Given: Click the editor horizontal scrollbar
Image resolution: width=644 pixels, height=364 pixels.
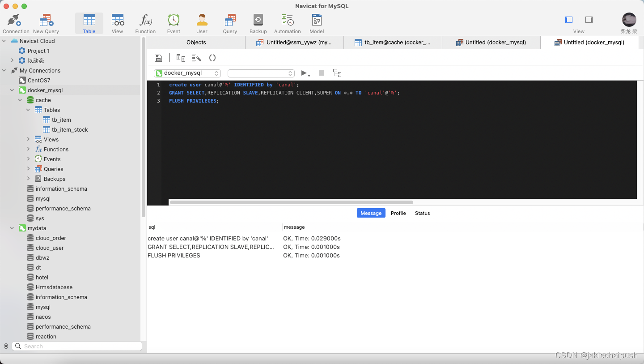Looking at the screenshot, I should point(291,202).
